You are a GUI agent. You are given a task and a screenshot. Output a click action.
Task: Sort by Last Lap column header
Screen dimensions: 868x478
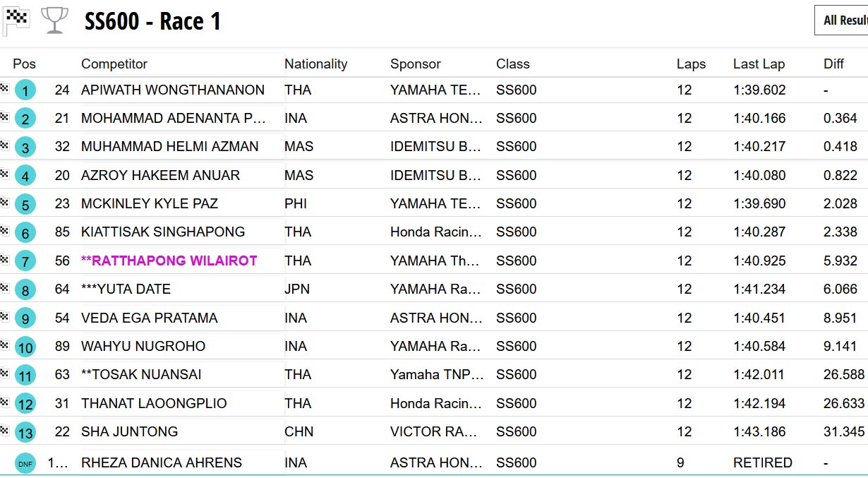tap(759, 64)
